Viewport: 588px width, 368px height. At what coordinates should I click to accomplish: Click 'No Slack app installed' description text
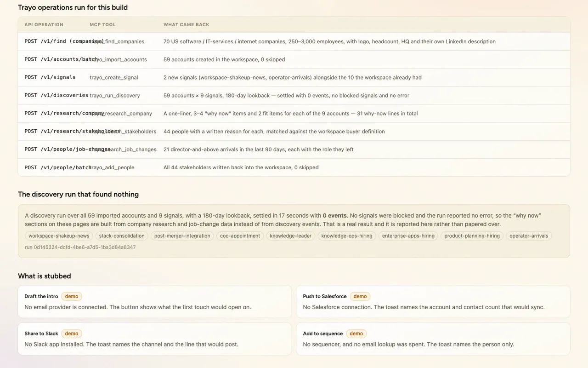pyautogui.click(x=131, y=345)
